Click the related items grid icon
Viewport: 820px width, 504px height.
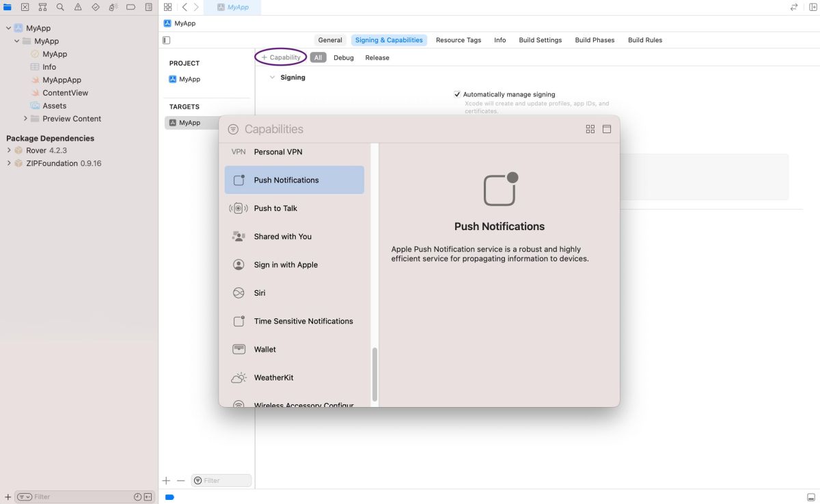168,7
